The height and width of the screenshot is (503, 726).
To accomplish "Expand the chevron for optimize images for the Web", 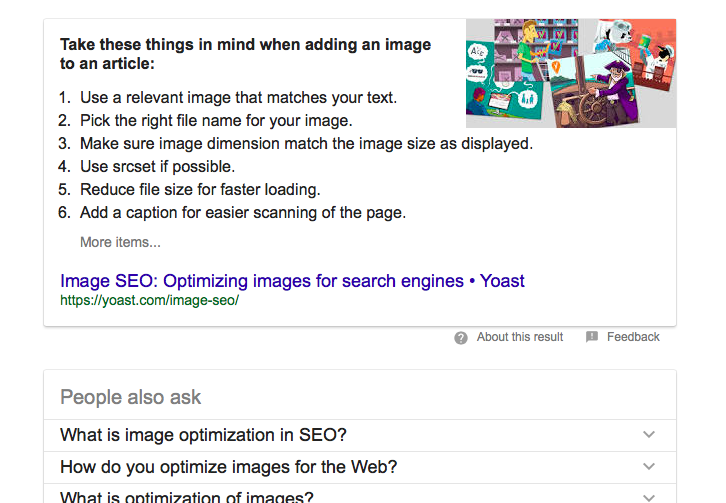I will [x=649, y=466].
